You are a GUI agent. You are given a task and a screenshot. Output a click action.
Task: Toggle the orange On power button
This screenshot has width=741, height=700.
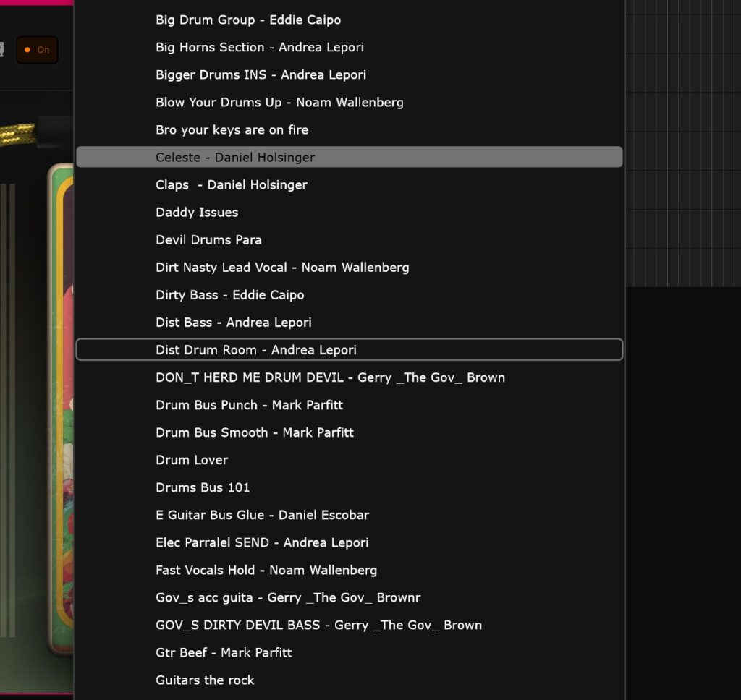(x=37, y=50)
